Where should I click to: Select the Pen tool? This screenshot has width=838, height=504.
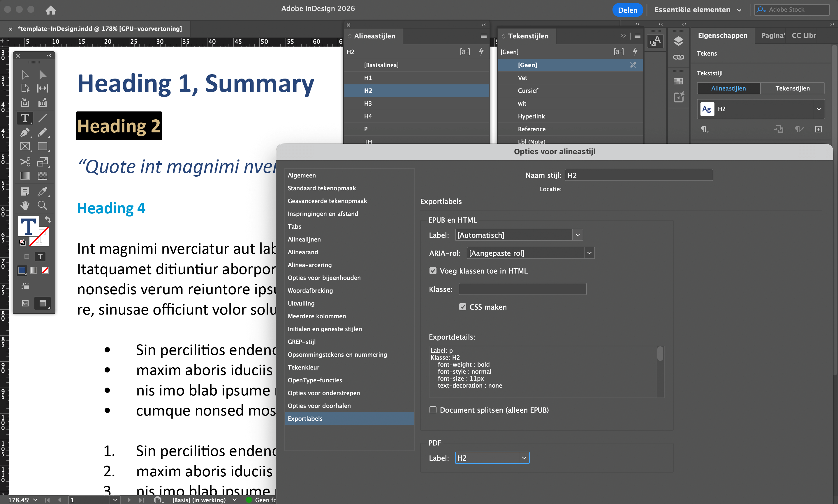25,132
